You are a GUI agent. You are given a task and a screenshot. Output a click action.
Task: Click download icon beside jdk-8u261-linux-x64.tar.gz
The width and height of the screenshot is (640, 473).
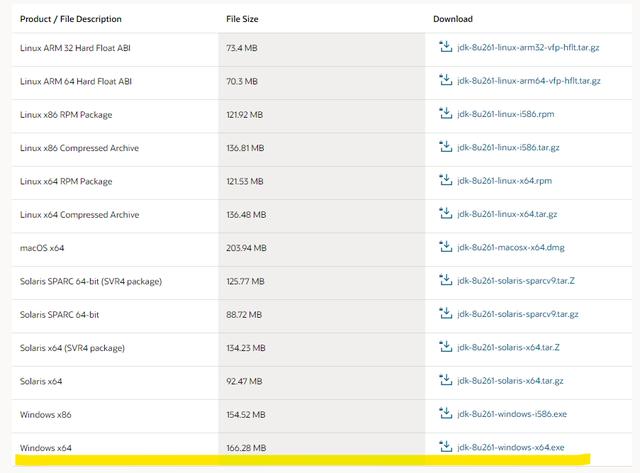pyautogui.click(x=445, y=213)
